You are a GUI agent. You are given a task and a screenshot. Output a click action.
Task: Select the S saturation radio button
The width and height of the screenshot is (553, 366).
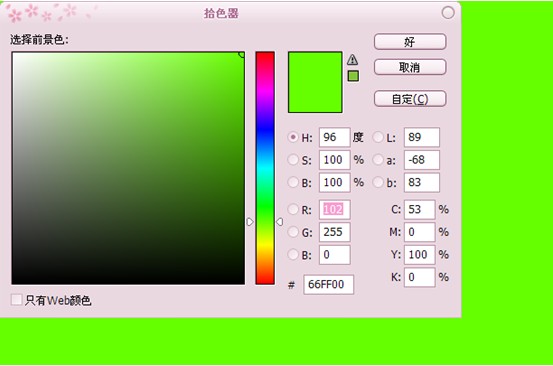point(293,160)
